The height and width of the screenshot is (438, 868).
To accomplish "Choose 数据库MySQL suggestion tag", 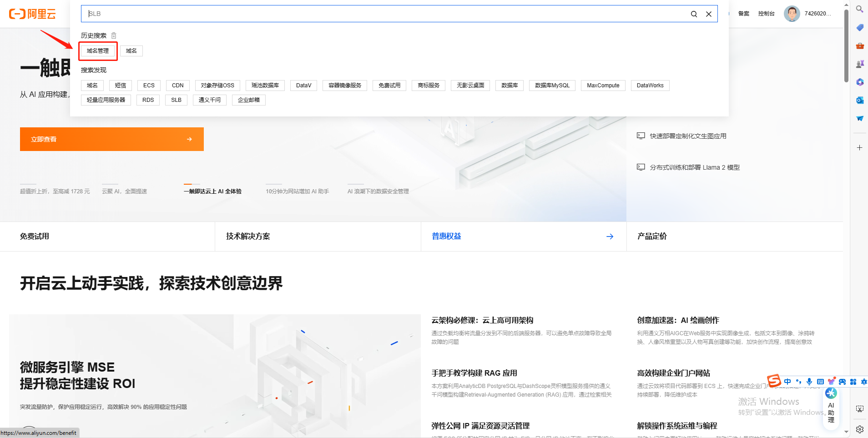I will coord(552,86).
